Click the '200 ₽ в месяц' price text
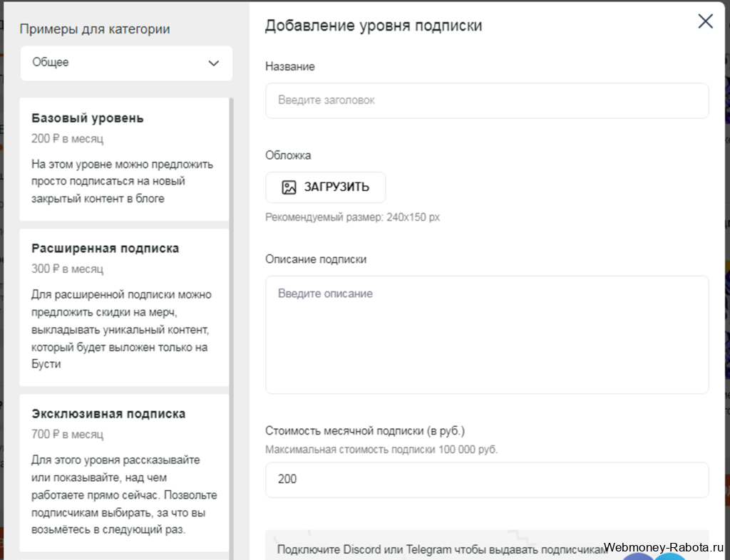The height and width of the screenshot is (560, 730). click(x=68, y=139)
